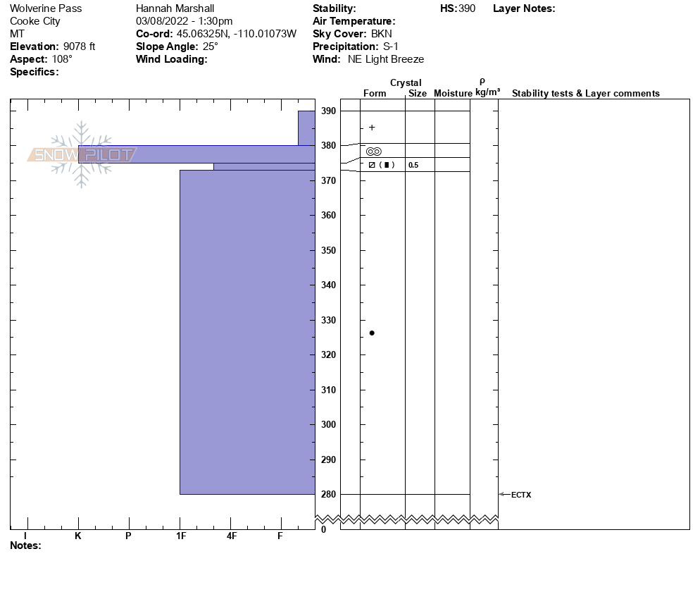Click the K hardness axis label
The image size is (700, 592).
[77, 536]
